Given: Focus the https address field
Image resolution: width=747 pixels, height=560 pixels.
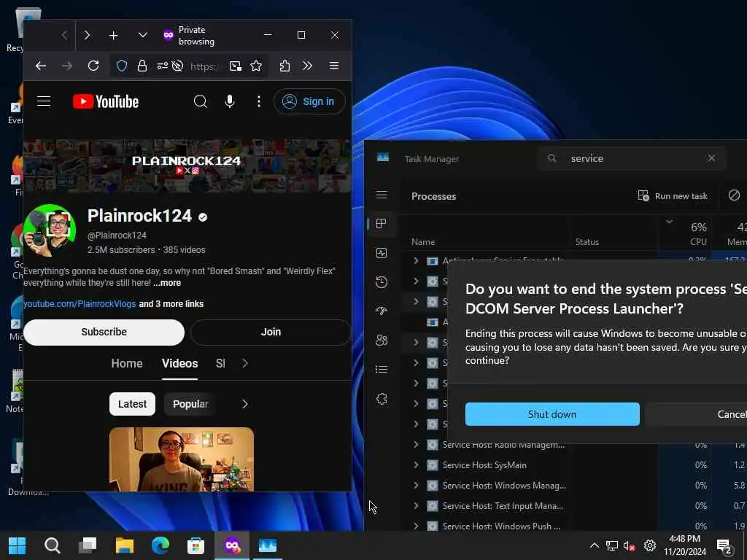Looking at the screenshot, I should point(205,66).
